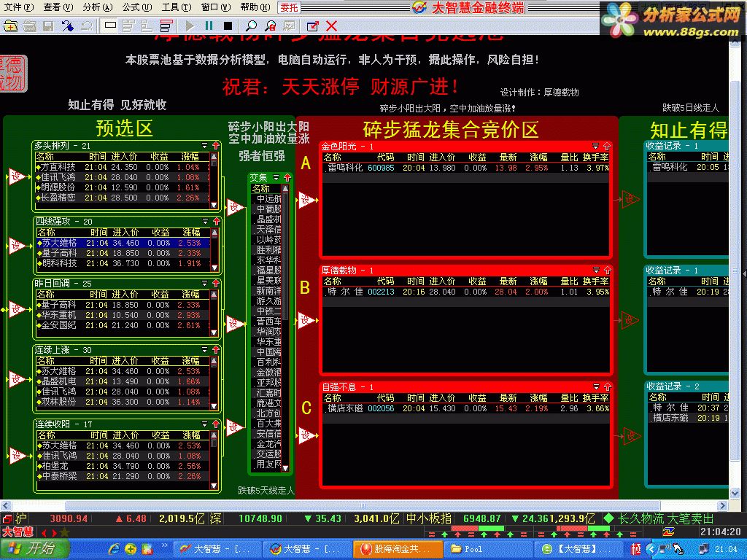Click the red up arrow on 交集 header
Viewport: 747px width, 560px height.
click(287, 178)
